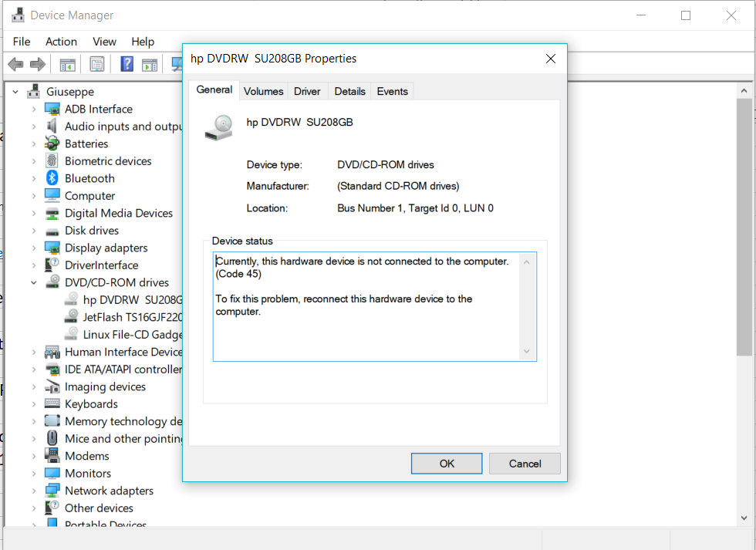Switch to the Volumes tab

tap(263, 91)
